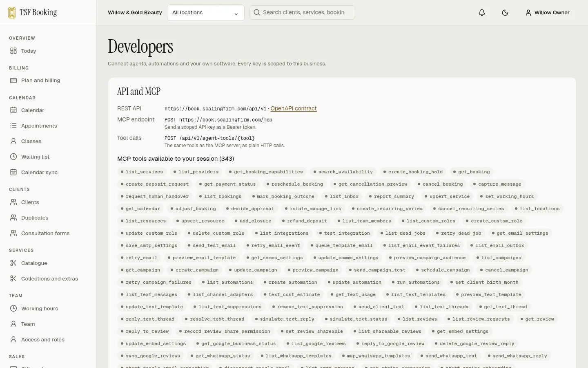588x368 pixels.
Task: Click the Willow & Gold Beauty business name
Action: [135, 13]
